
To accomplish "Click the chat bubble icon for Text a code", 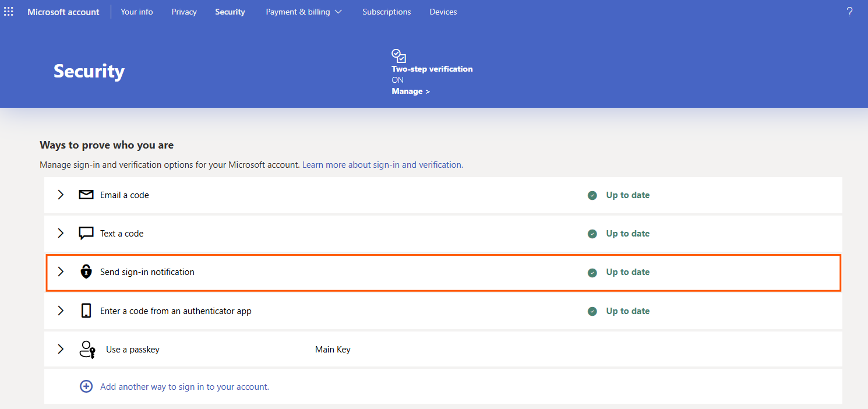I will 86,234.
